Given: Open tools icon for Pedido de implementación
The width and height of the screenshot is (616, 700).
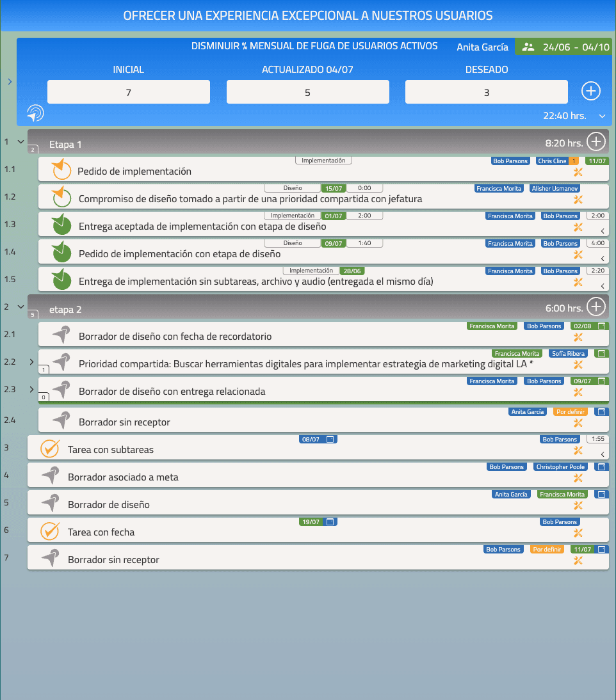Looking at the screenshot, I should coord(578,172).
